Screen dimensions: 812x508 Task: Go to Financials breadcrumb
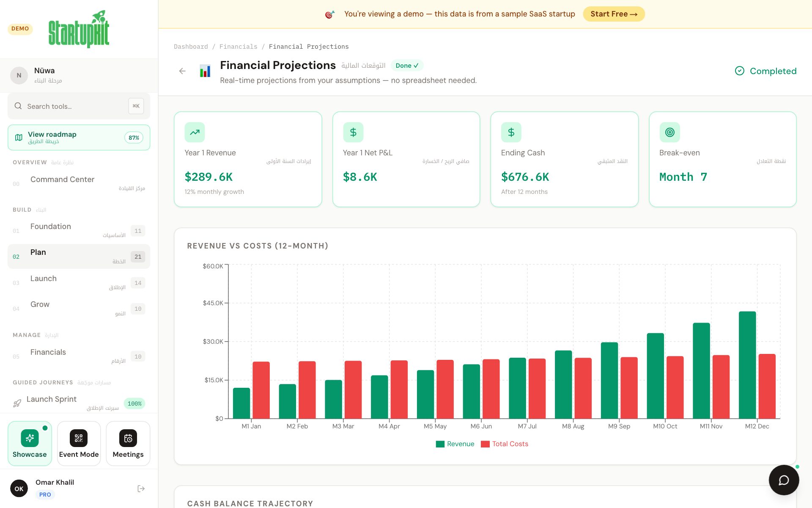[238, 47]
